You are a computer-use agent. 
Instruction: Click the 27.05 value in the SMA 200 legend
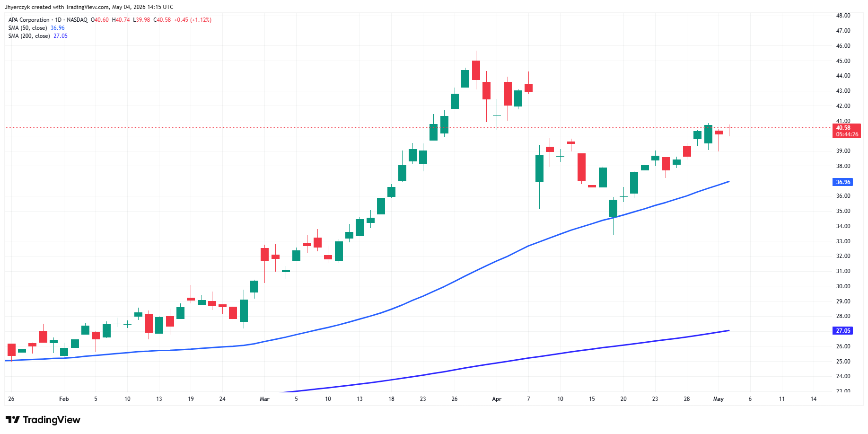(x=61, y=36)
